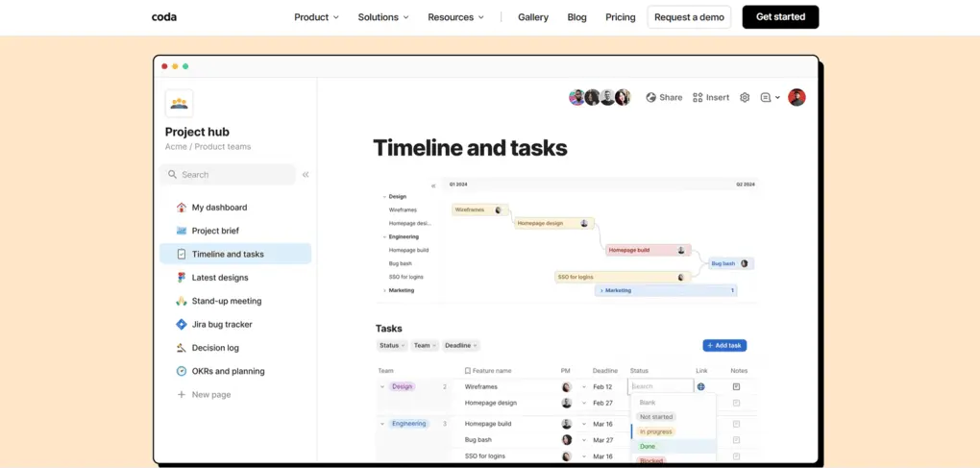Collapse Design group in timeline labels
The image size is (980, 468).
pyautogui.click(x=384, y=197)
